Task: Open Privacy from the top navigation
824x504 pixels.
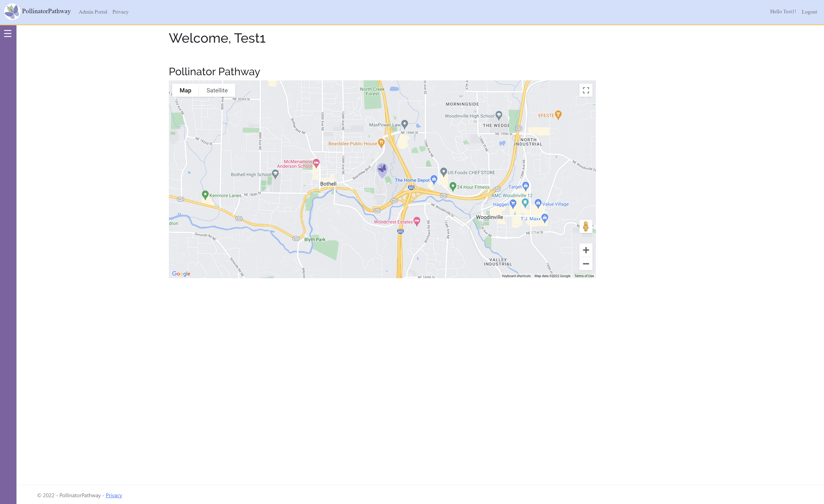Action: pyautogui.click(x=120, y=12)
